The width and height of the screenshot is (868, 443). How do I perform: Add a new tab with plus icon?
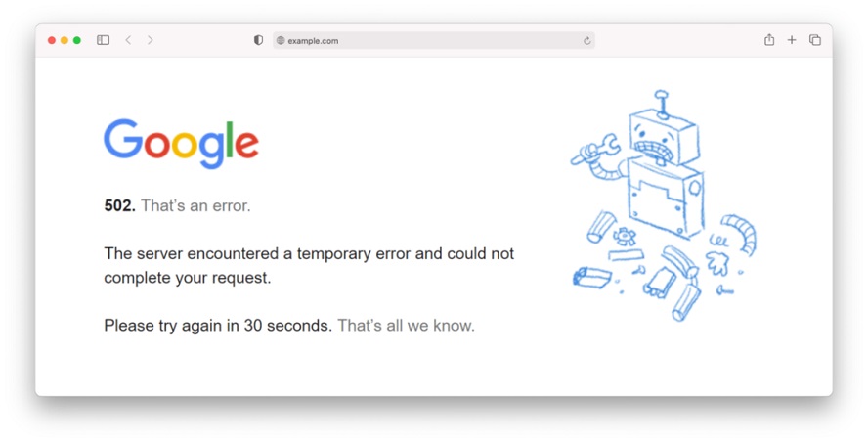pyautogui.click(x=792, y=40)
